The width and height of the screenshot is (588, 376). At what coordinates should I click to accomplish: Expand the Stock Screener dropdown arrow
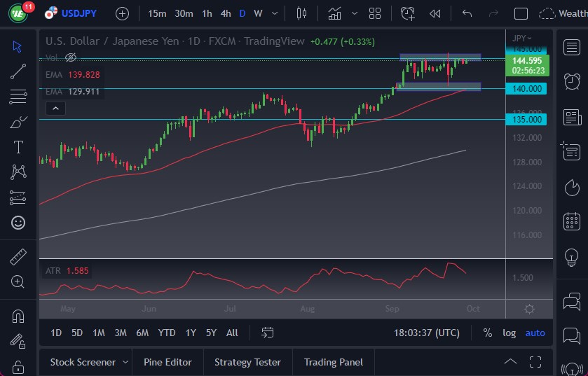[125, 362]
